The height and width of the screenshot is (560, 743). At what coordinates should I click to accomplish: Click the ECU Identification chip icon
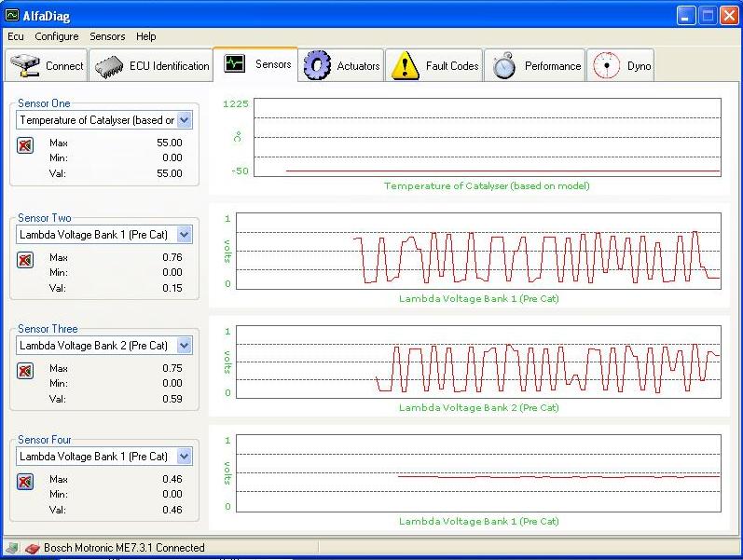point(108,66)
